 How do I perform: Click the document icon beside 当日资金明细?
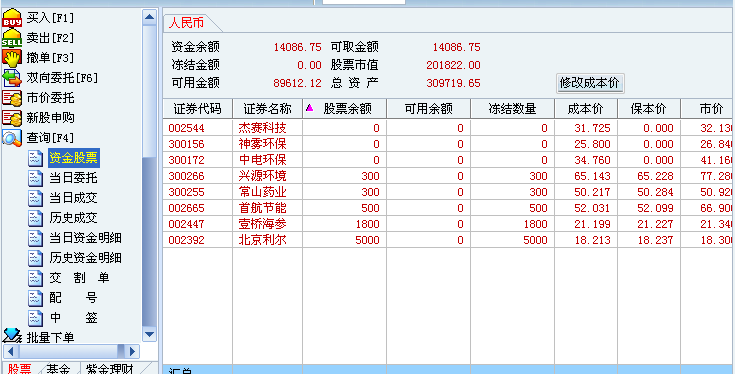[36, 238]
